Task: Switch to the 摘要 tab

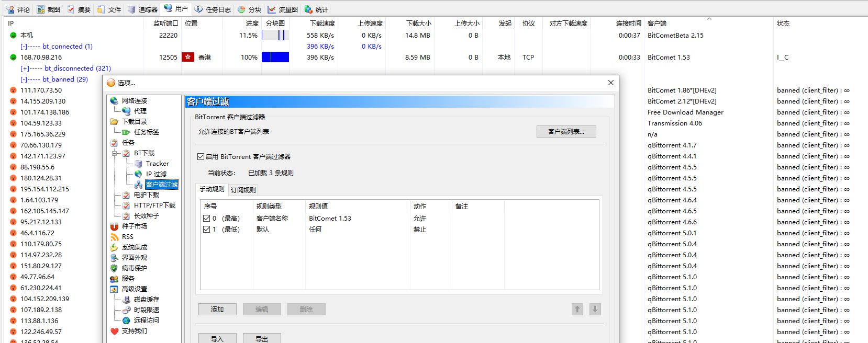Action: (x=79, y=9)
